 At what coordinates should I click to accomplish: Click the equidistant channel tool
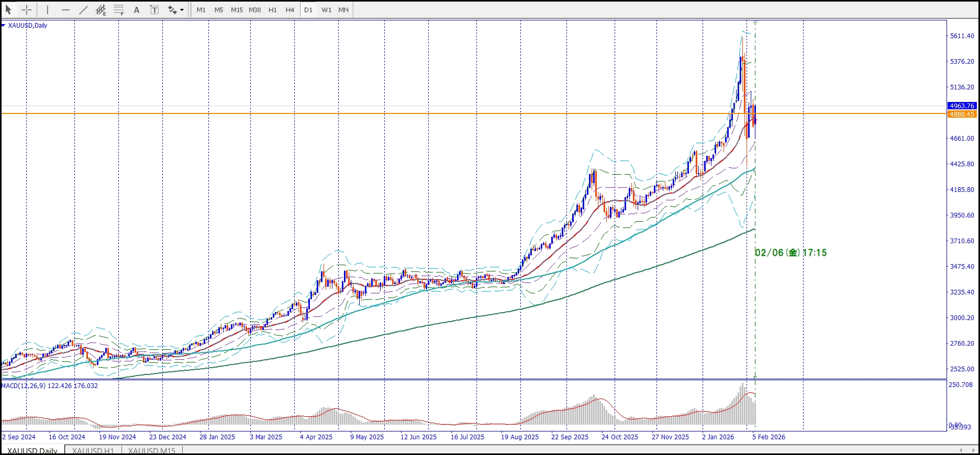tap(101, 10)
